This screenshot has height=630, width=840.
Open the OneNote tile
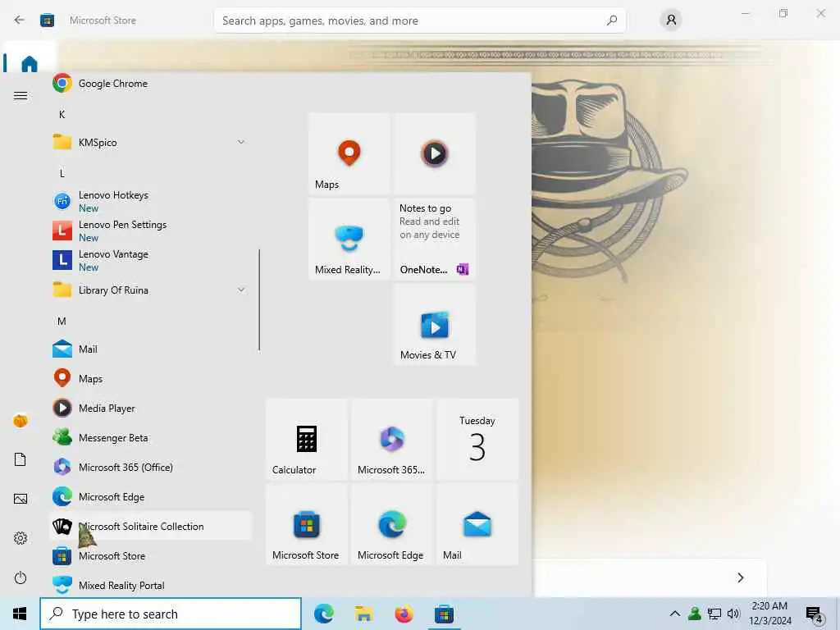point(435,239)
